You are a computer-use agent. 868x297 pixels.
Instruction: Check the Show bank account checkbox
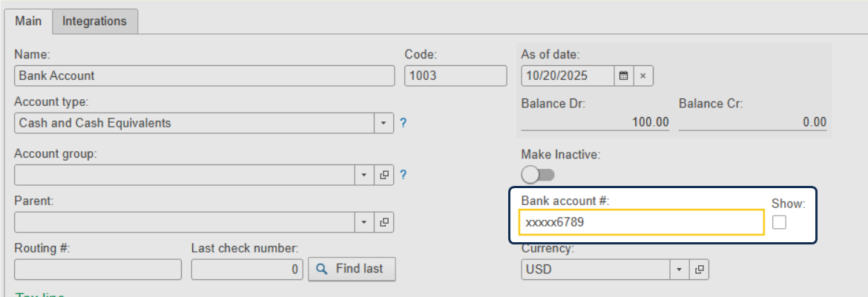click(x=779, y=222)
